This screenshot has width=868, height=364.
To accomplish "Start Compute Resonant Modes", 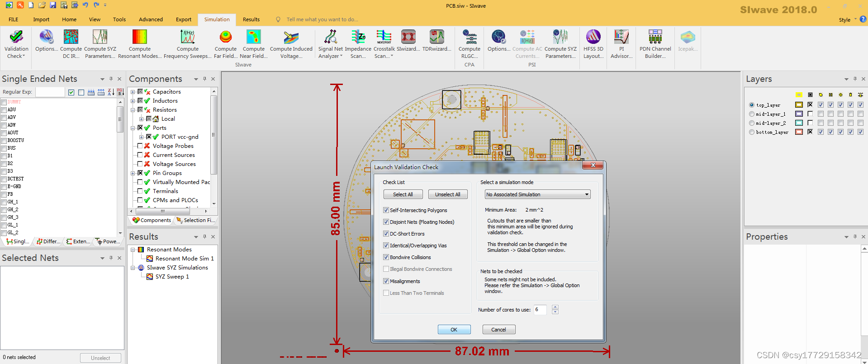I will pyautogui.click(x=139, y=44).
